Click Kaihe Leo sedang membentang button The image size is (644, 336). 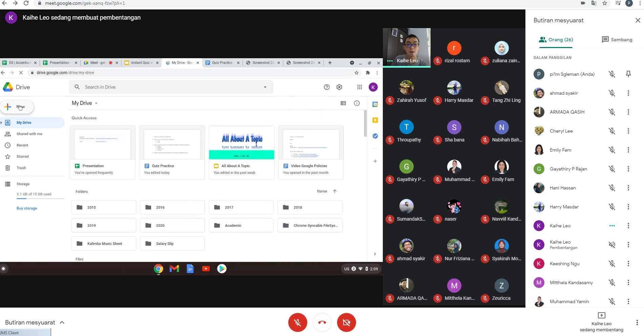(601, 323)
